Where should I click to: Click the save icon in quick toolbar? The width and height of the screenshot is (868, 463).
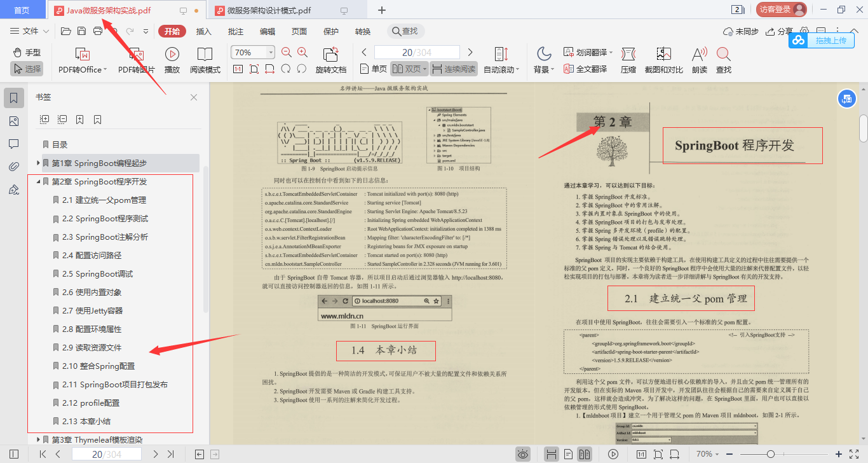coord(81,31)
